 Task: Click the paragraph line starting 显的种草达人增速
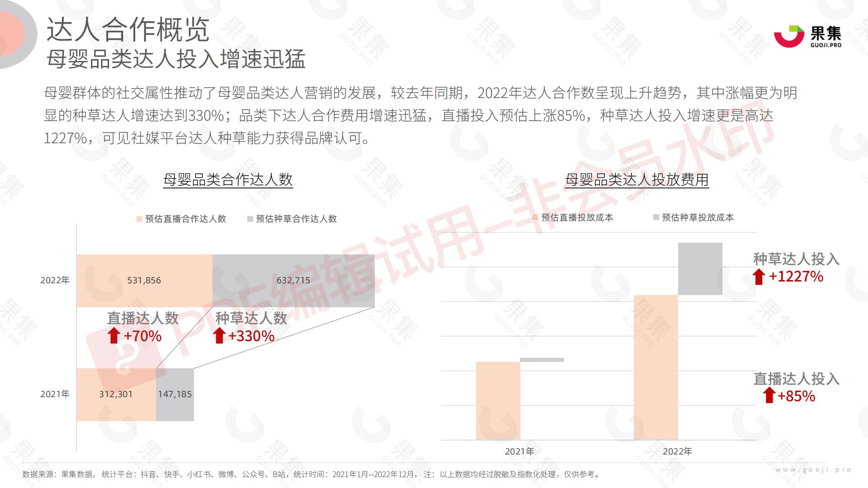(x=409, y=116)
